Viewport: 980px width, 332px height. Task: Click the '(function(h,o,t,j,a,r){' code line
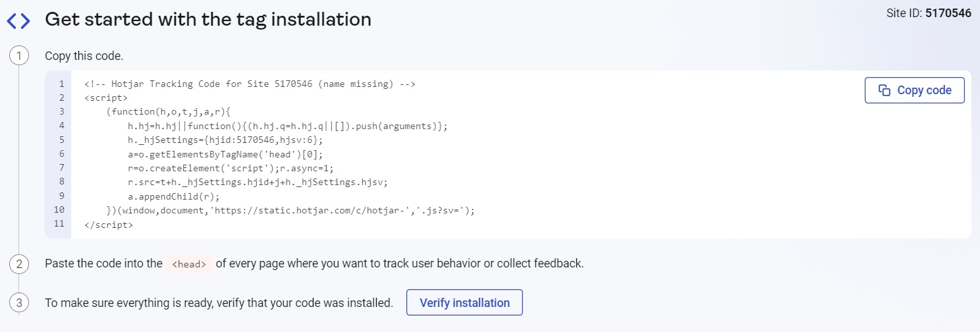[169, 112]
